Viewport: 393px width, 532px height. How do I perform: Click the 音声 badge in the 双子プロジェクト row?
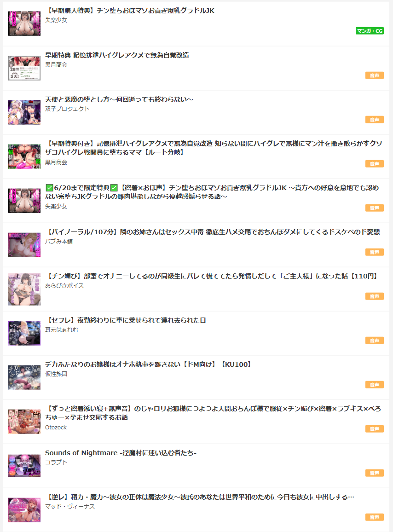point(374,120)
